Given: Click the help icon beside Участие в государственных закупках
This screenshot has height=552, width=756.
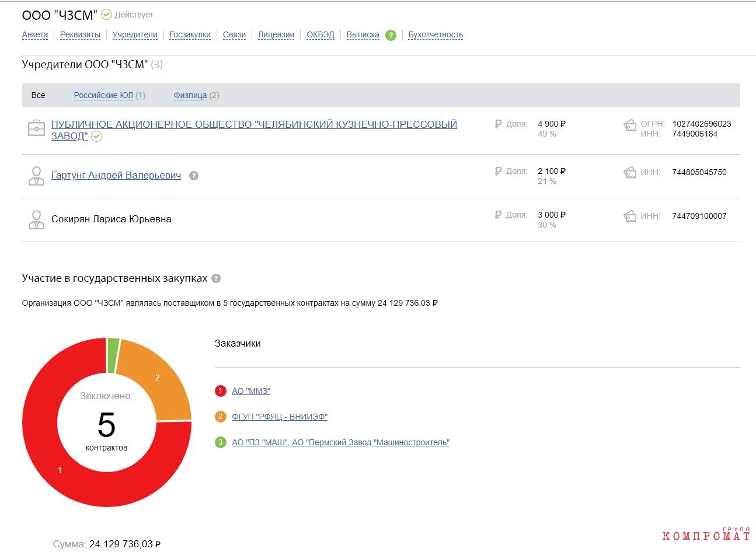Looking at the screenshot, I should (x=216, y=278).
